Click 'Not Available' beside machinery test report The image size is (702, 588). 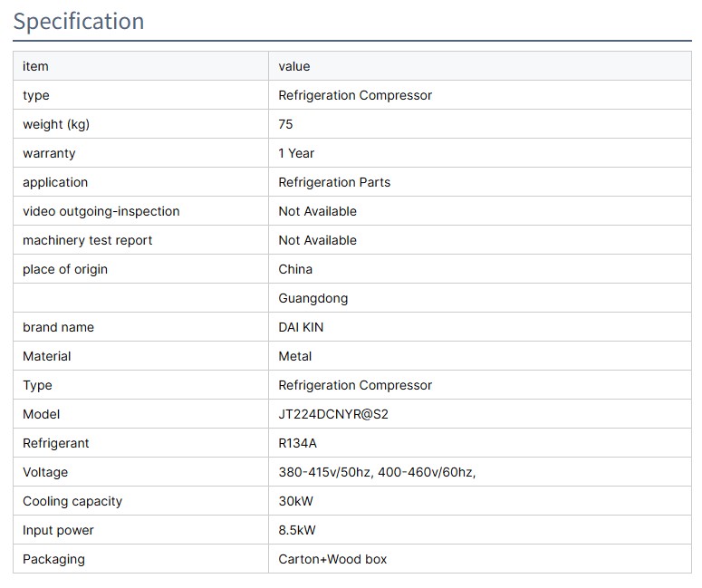pyautogui.click(x=317, y=240)
